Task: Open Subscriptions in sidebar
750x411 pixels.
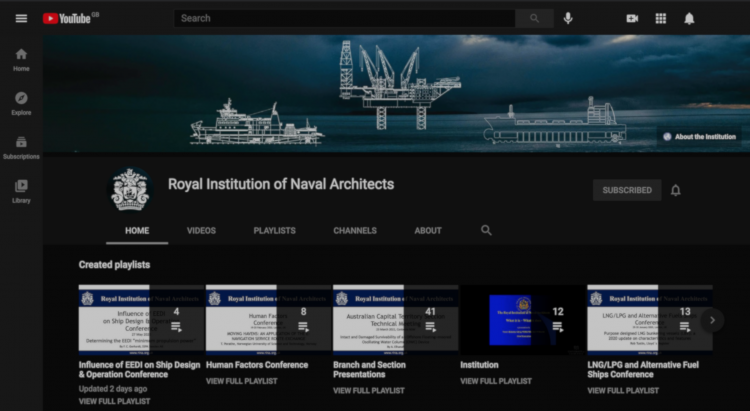Action: pyautogui.click(x=21, y=147)
